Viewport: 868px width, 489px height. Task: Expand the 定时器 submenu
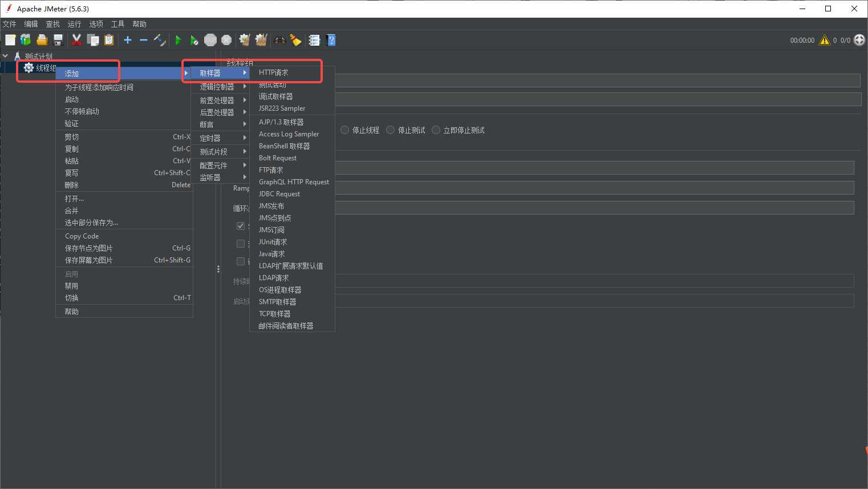[x=220, y=138]
